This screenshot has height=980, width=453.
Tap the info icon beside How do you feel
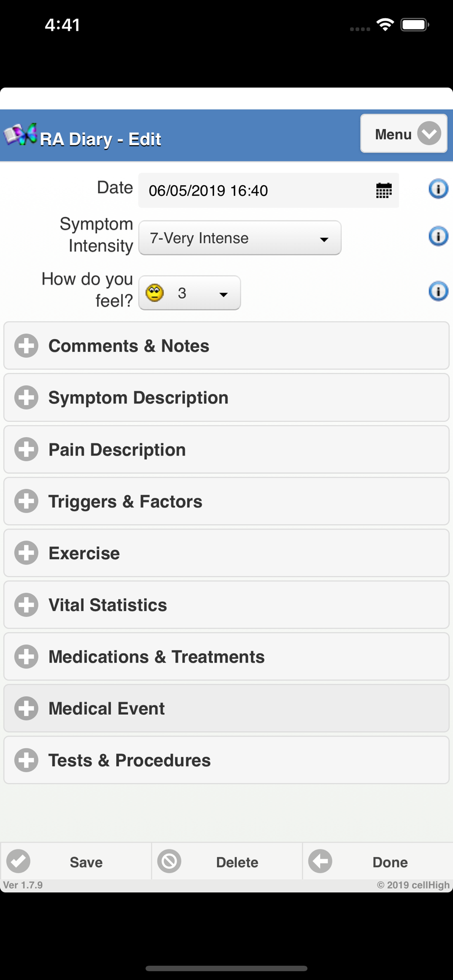(x=438, y=291)
